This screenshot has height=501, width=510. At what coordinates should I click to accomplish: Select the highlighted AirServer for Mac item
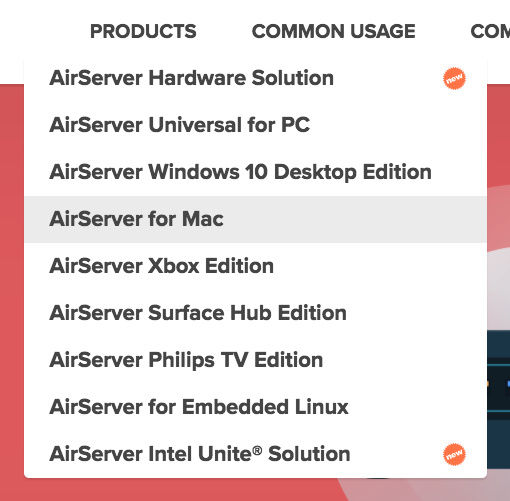point(256,219)
